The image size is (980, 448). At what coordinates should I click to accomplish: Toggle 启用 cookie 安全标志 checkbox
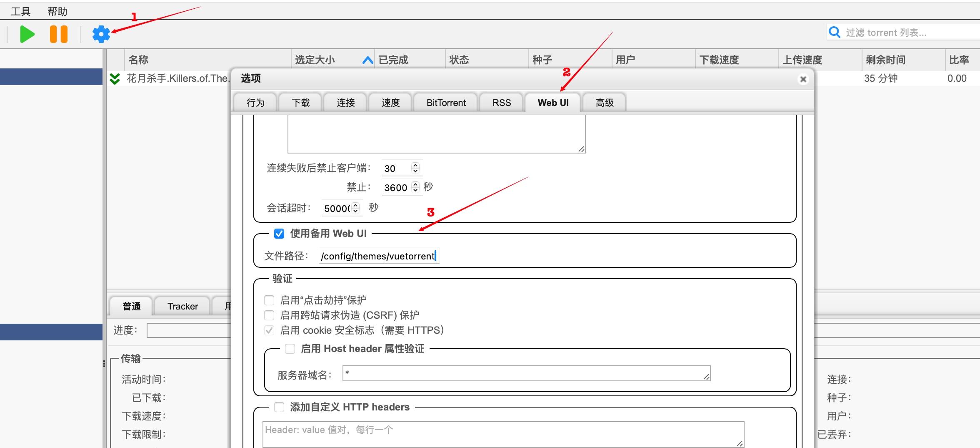click(269, 330)
